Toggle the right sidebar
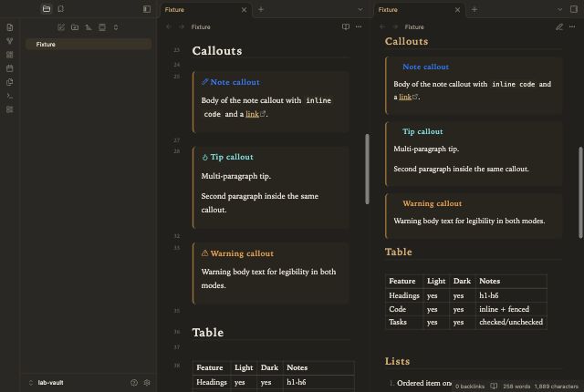This screenshot has width=584, height=392. click(574, 9)
